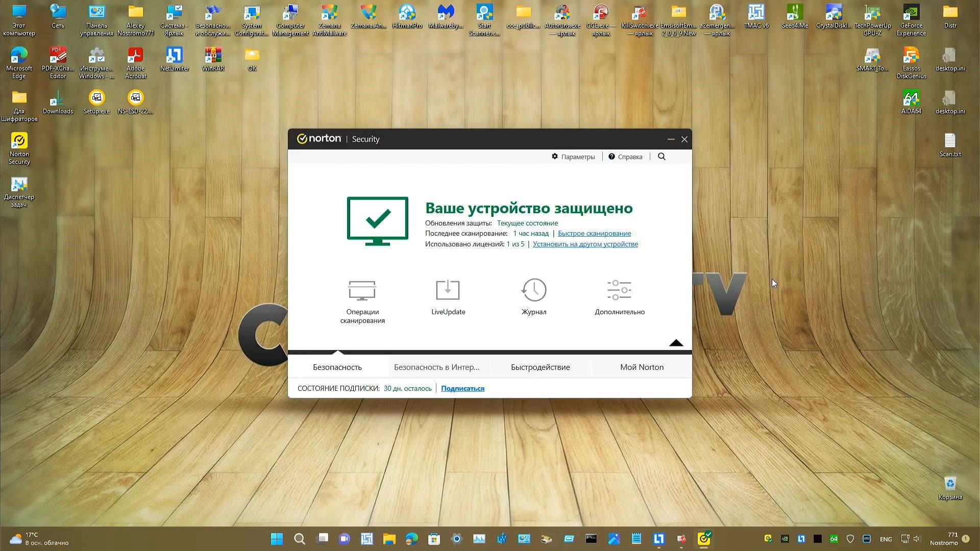980x551 pixels.
Task: Open Текущее состояние for protection updates
Action: click(x=527, y=223)
